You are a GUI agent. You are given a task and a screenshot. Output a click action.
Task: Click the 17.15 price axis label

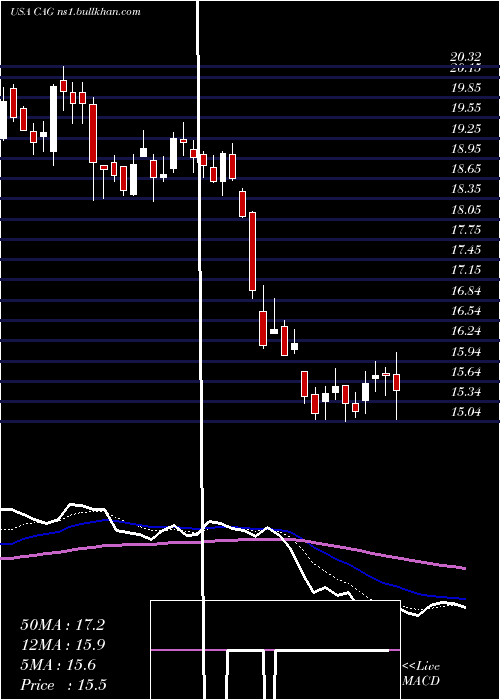pos(466,270)
